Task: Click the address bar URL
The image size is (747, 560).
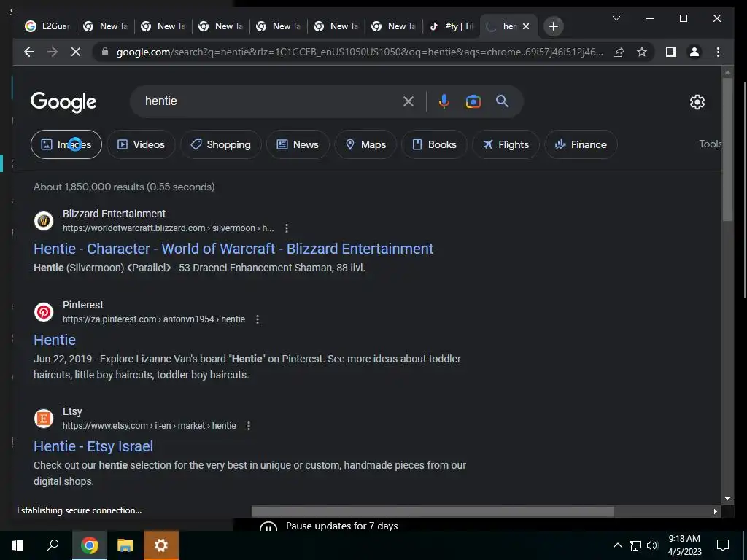Action: (360, 52)
